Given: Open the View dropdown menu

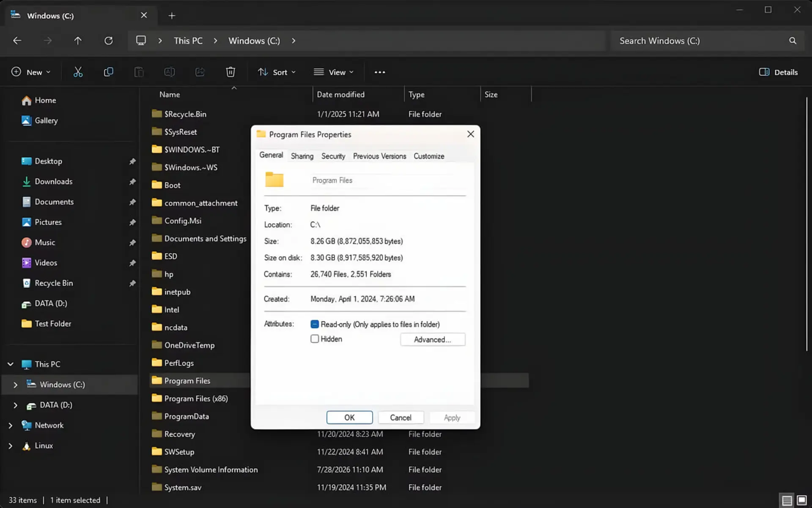Looking at the screenshot, I should click(x=333, y=72).
